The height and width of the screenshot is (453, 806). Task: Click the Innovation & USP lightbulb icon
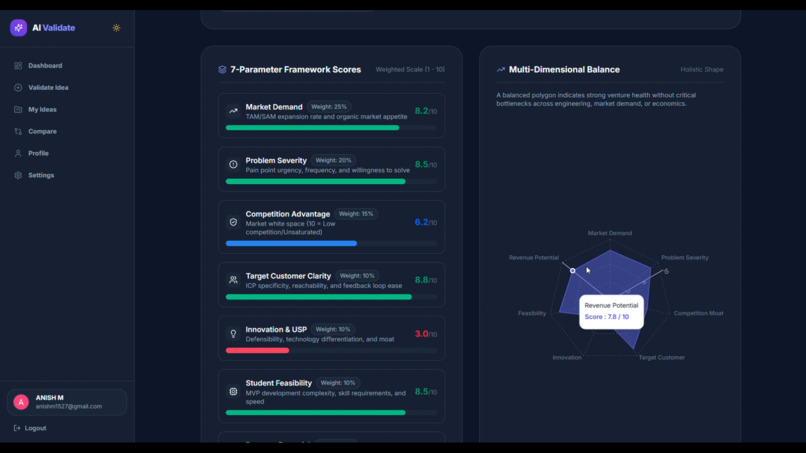pyautogui.click(x=233, y=334)
